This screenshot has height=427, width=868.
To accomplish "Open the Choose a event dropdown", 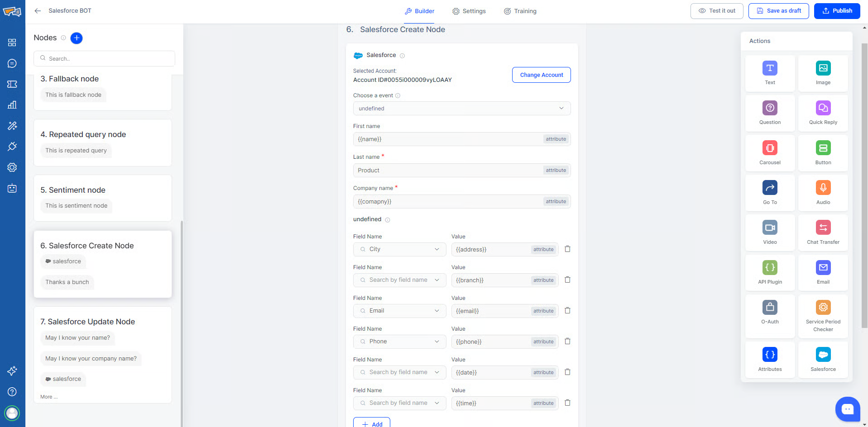I will point(461,109).
